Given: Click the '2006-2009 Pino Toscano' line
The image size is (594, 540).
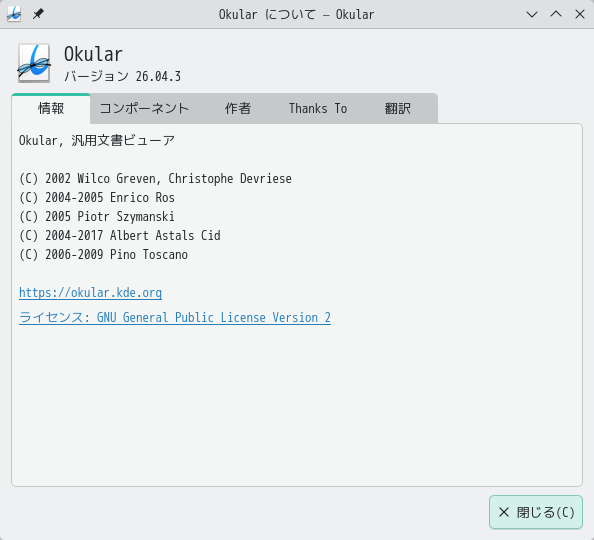Looking at the screenshot, I should (x=103, y=254).
